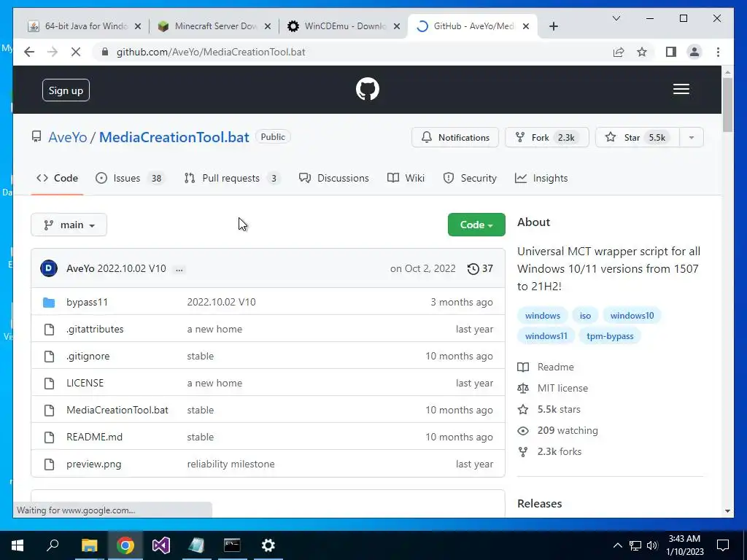The width and height of the screenshot is (747, 560).
Task: Open the Discussions tab
Action: 334,178
